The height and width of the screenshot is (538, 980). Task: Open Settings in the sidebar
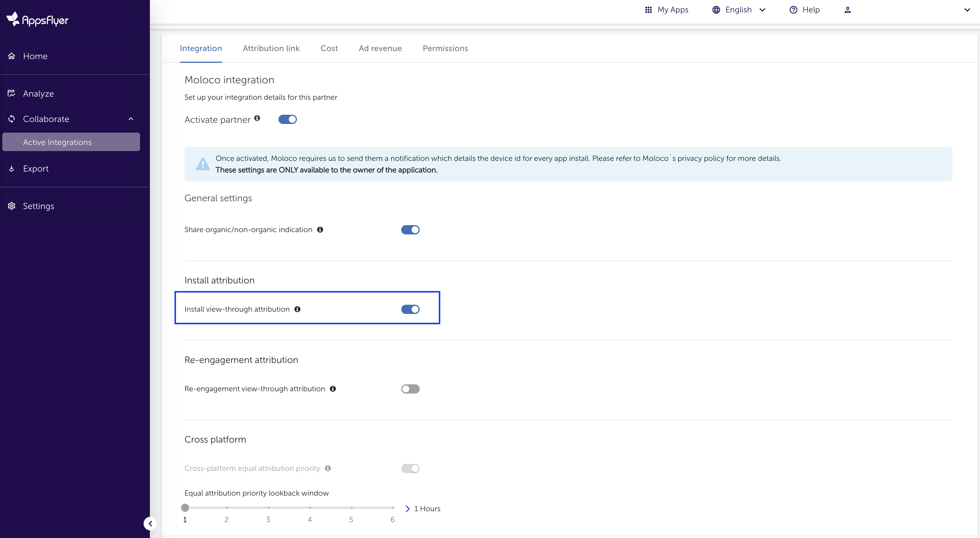click(38, 206)
